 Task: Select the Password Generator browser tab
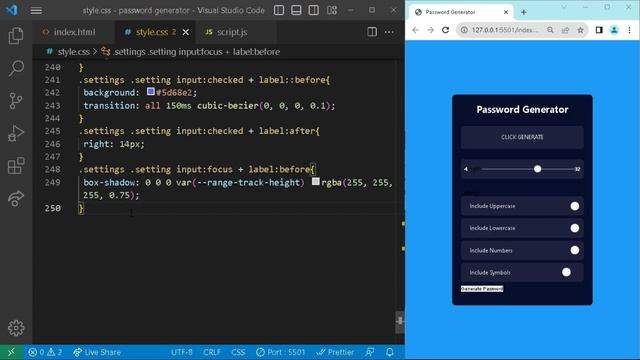(x=461, y=12)
